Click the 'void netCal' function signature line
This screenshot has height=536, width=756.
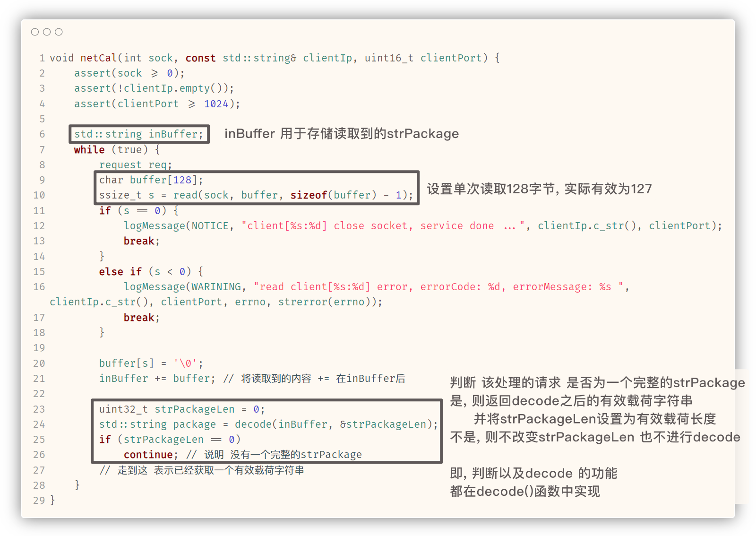pos(275,58)
